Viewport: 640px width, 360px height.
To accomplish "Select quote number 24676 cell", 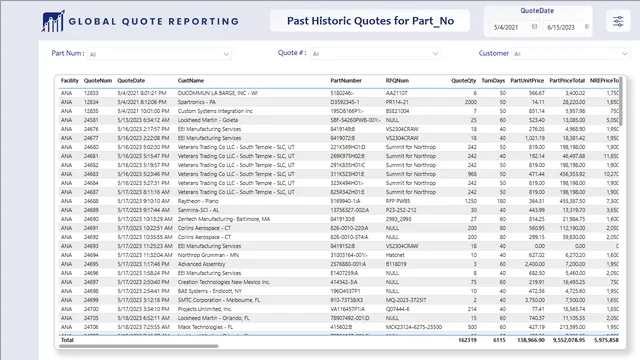I will [91, 129].
